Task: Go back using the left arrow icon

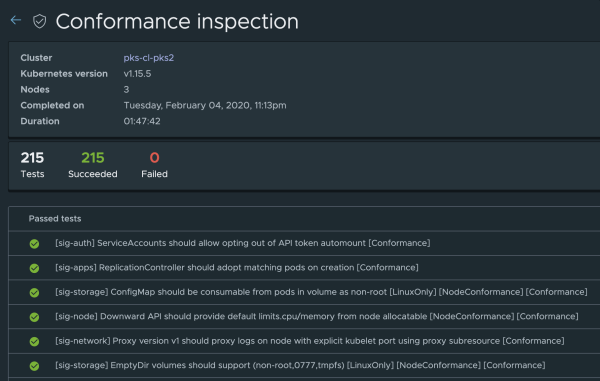Action: (x=16, y=20)
